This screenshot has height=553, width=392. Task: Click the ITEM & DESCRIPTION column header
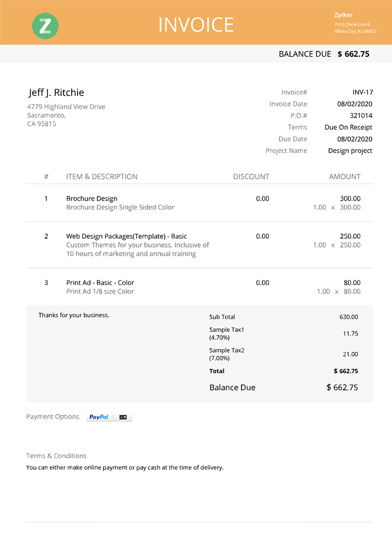click(x=102, y=177)
